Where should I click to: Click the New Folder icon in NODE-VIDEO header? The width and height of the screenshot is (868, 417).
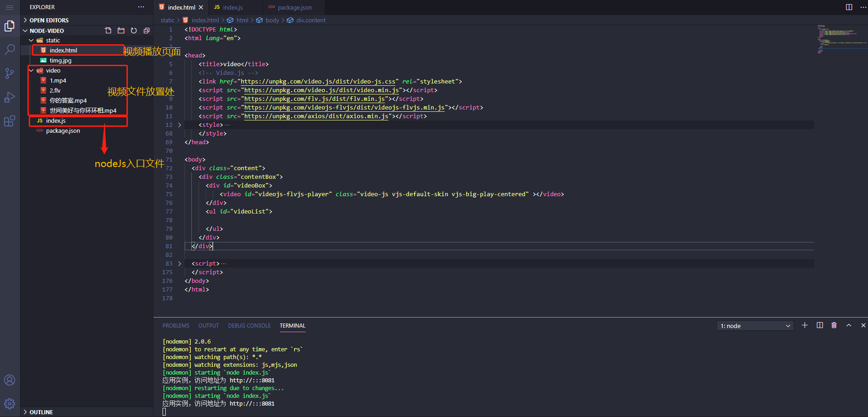coord(121,31)
